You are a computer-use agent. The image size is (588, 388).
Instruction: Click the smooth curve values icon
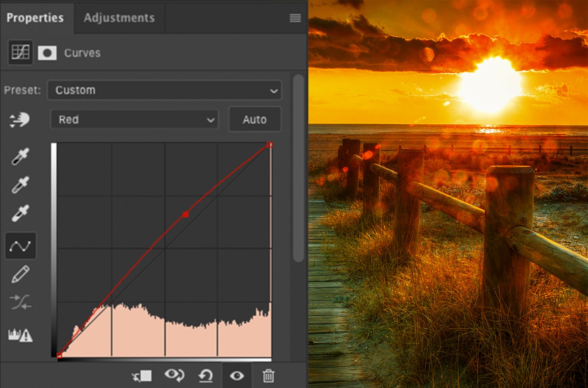(x=20, y=302)
